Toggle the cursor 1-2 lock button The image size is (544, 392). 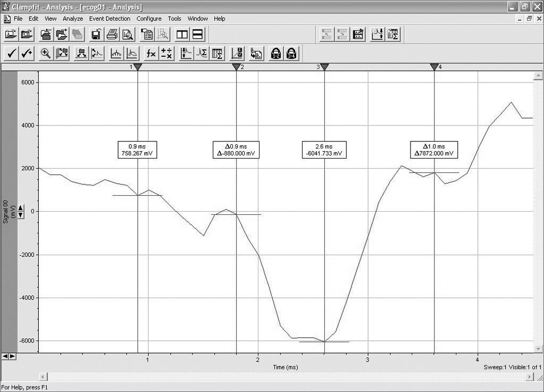click(x=275, y=53)
